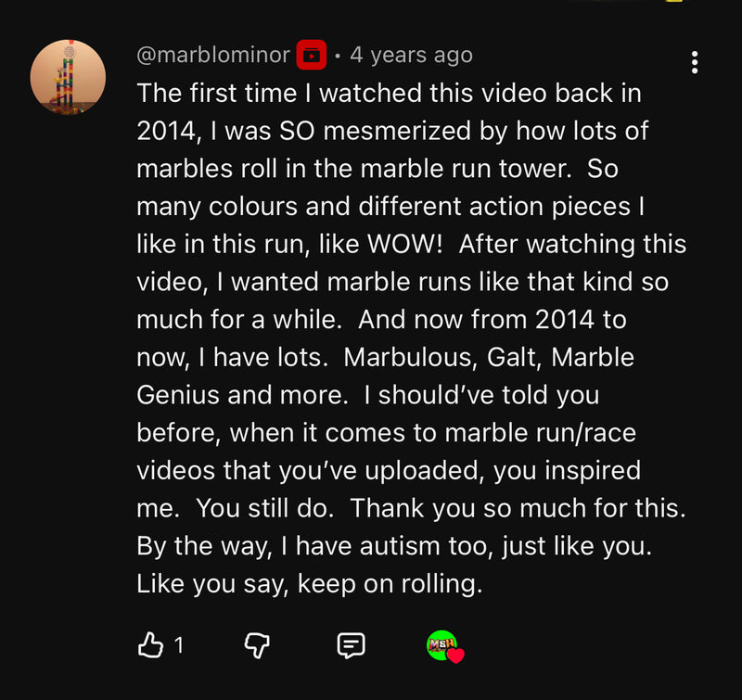Open marblominor's profile picture
The image size is (742, 700).
(68, 77)
